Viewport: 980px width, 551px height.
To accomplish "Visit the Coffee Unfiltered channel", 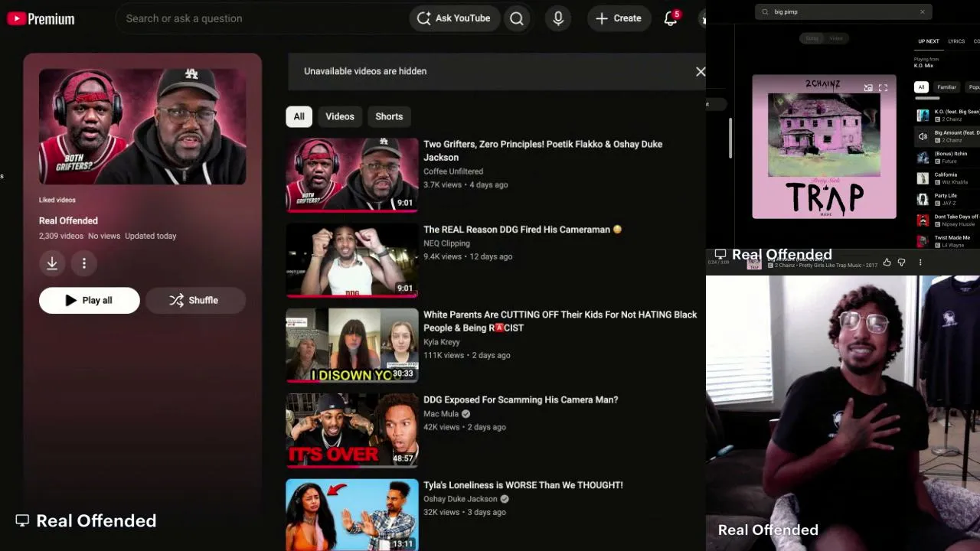I will 453,171.
